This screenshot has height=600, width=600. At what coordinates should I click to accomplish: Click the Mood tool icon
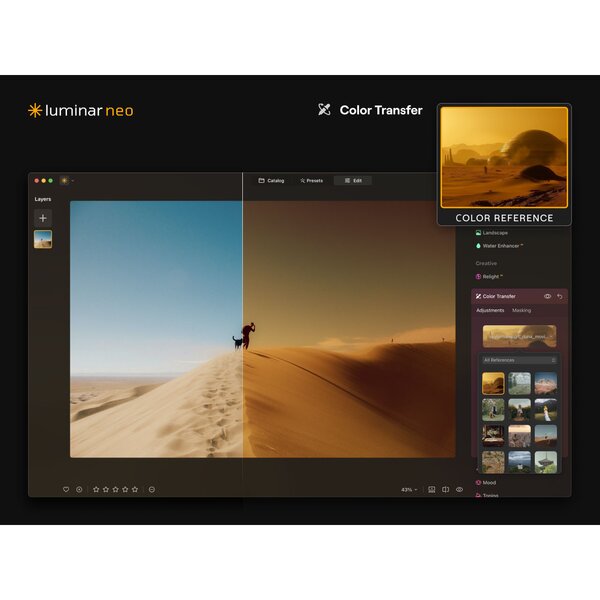(478, 483)
